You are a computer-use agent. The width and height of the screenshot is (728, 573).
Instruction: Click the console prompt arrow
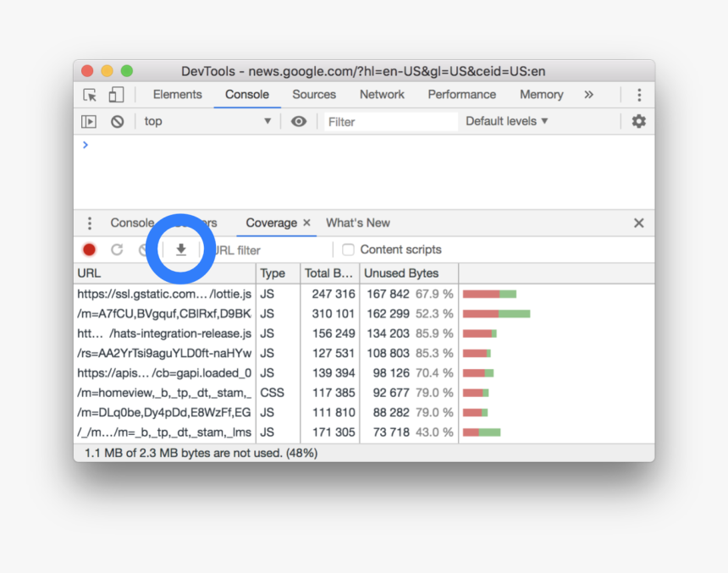(85, 145)
